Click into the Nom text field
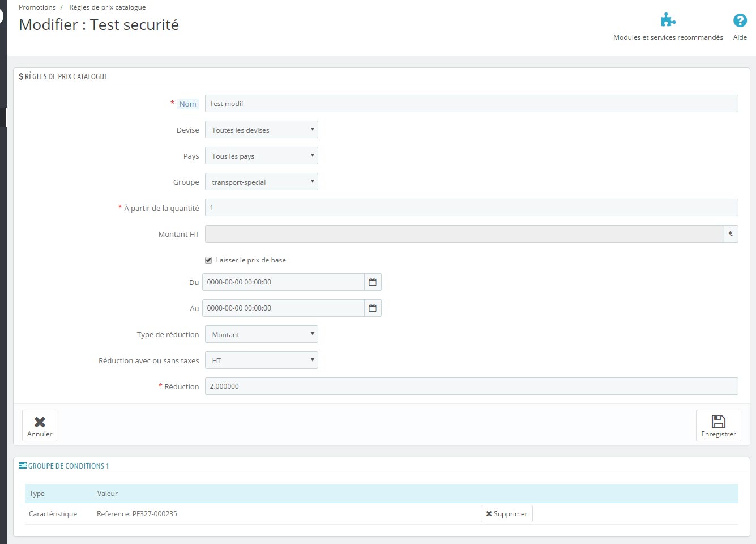Image resolution: width=756 pixels, height=544 pixels. [x=471, y=104]
